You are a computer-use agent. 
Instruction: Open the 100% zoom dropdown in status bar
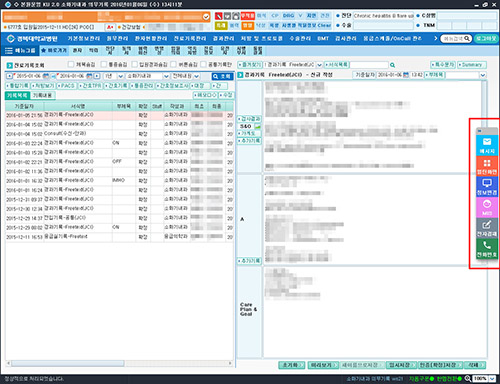point(492,379)
